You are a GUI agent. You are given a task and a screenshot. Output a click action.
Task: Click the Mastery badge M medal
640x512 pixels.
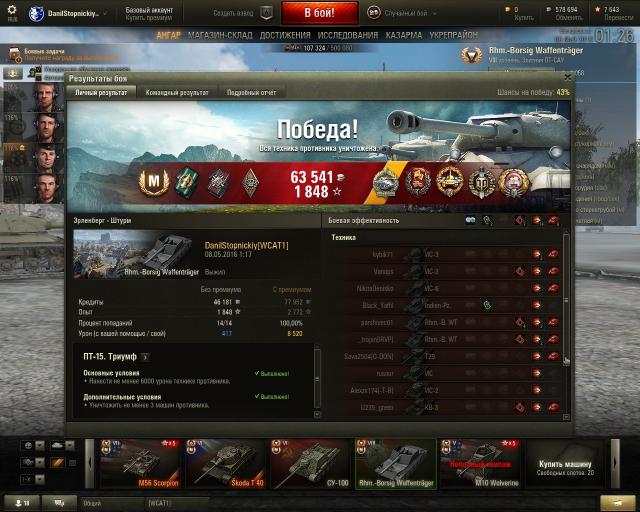[153, 182]
